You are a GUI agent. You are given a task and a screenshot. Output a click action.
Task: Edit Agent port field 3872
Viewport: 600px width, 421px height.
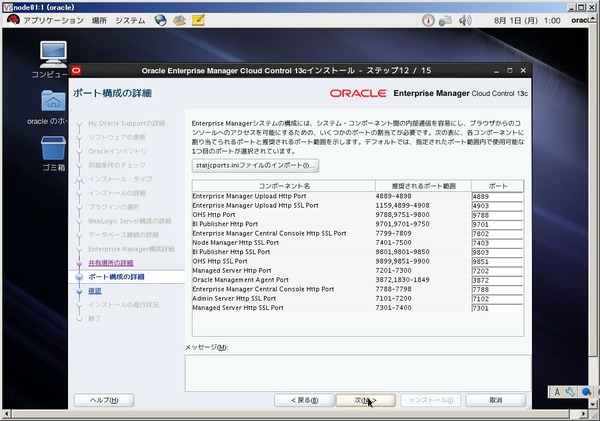(497, 280)
